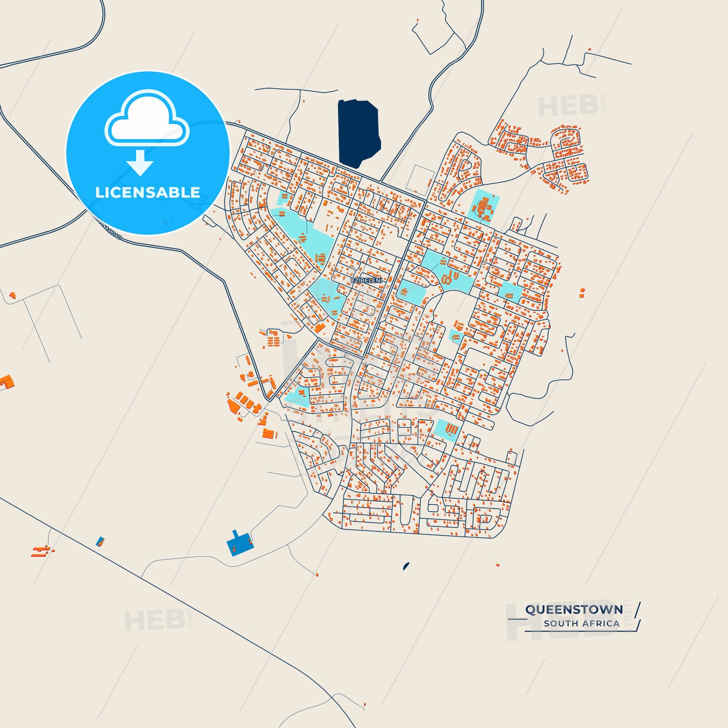Click the orange building cluster in lower left
The height and width of the screenshot is (728, 728).
coord(41,551)
